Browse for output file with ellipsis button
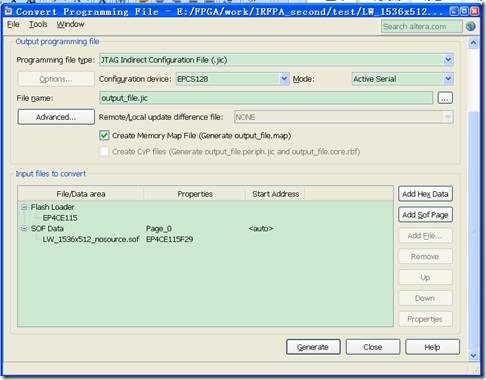 pos(445,98)
